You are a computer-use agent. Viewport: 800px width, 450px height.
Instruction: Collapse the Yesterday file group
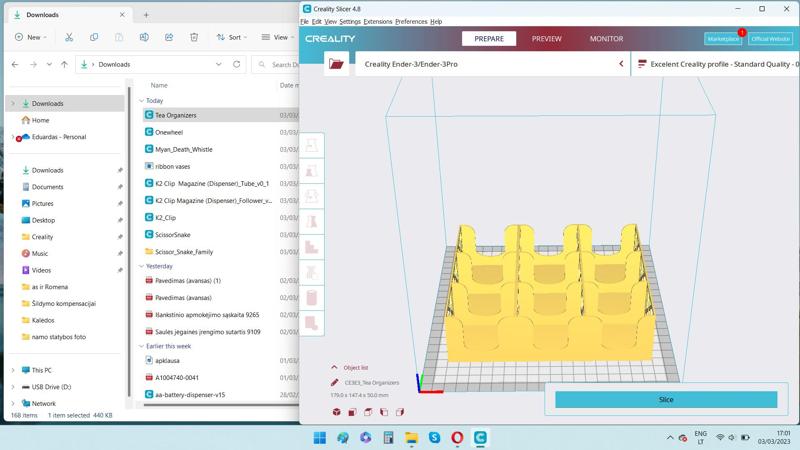point(141,266)
